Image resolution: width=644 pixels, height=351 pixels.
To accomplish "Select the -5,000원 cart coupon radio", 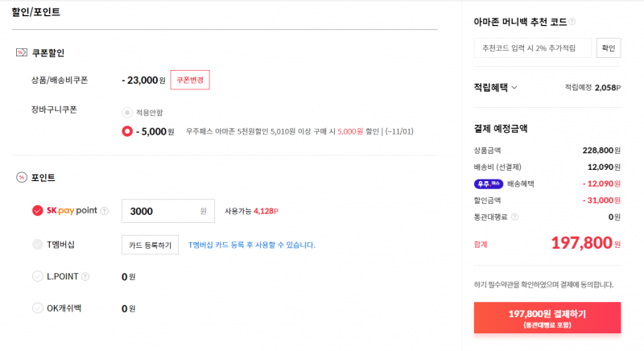I will [x=127, y=131].
